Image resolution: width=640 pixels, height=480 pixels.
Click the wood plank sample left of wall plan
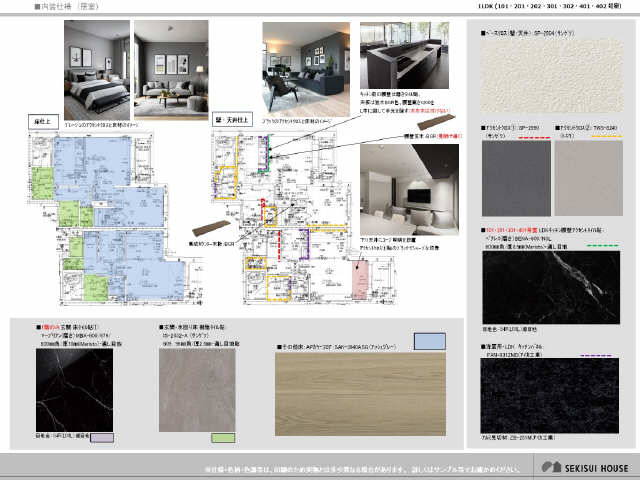211,228
